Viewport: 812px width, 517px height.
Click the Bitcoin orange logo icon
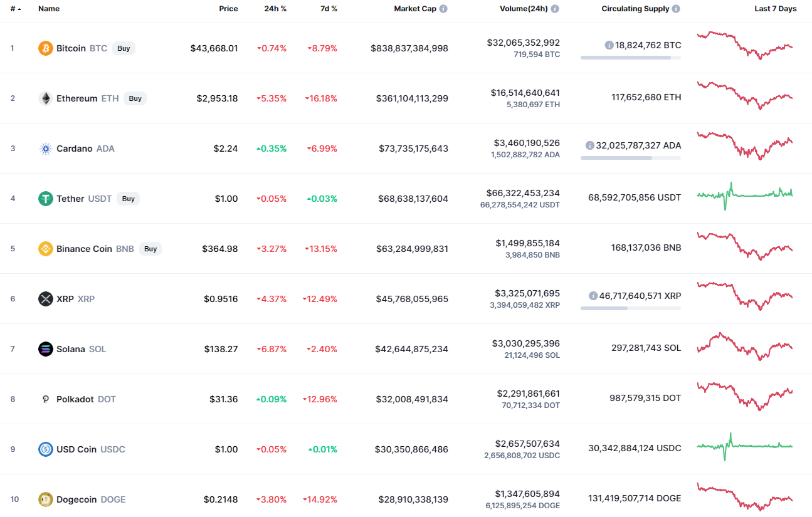click(46, 48)
